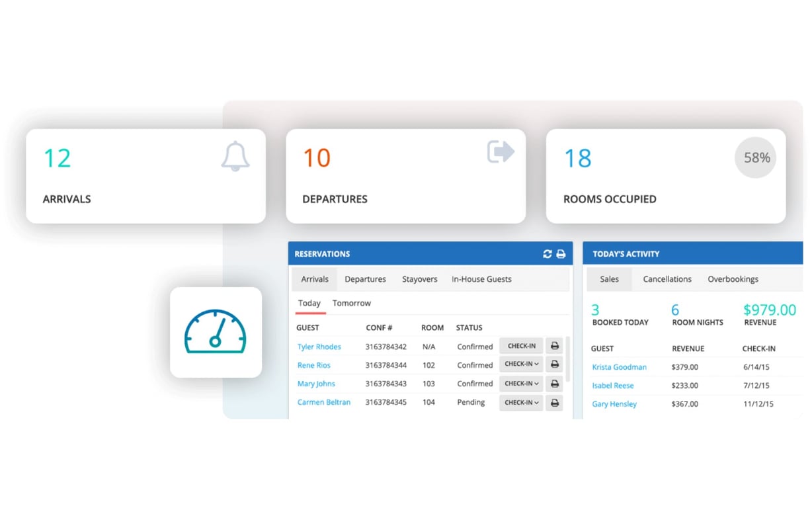Print Tyler Rhodes reservation
Viewport: 812px width, 508px height.
click(x=555, y=346)
